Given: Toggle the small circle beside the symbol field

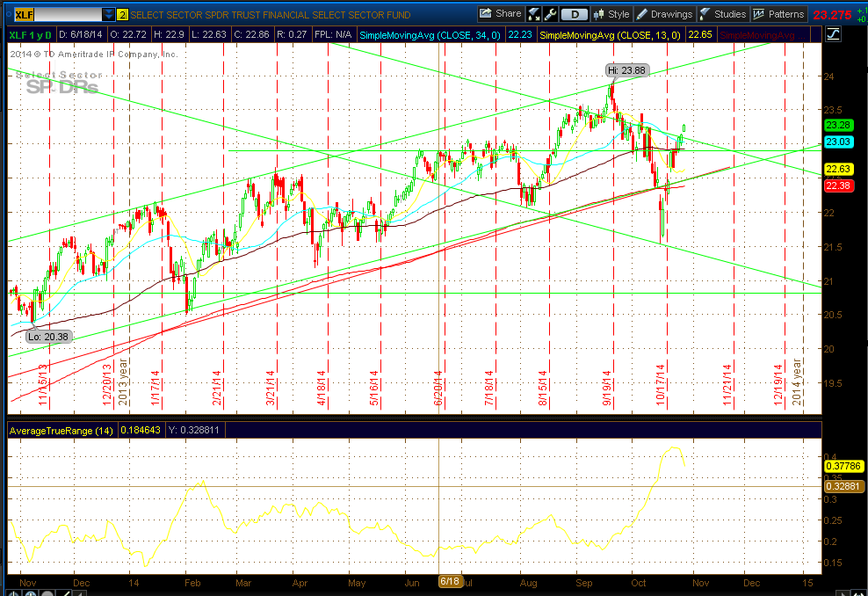Looking at the screenshot, I should click(9, 13).
